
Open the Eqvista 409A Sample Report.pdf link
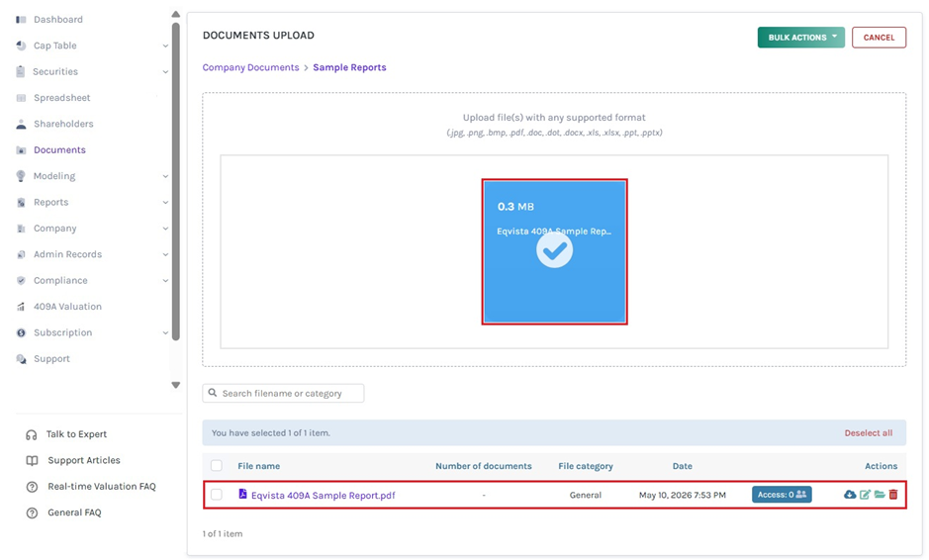(323, 496)
